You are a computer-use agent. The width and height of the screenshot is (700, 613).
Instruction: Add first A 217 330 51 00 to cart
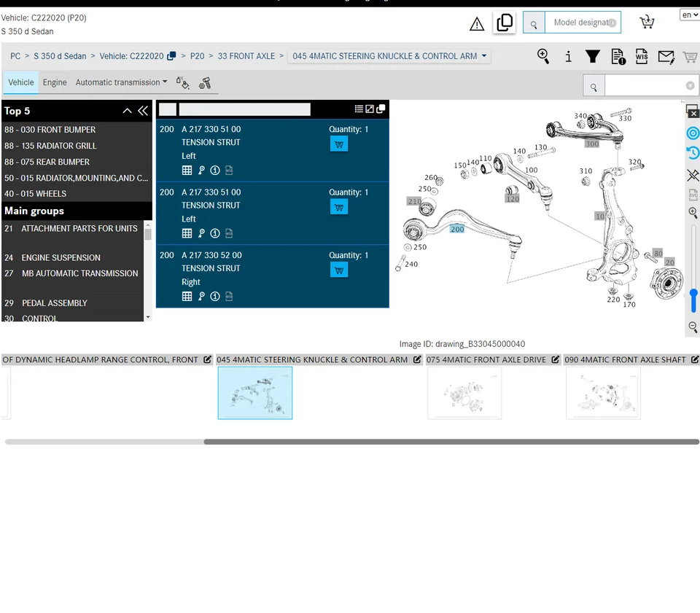(339, 144)
